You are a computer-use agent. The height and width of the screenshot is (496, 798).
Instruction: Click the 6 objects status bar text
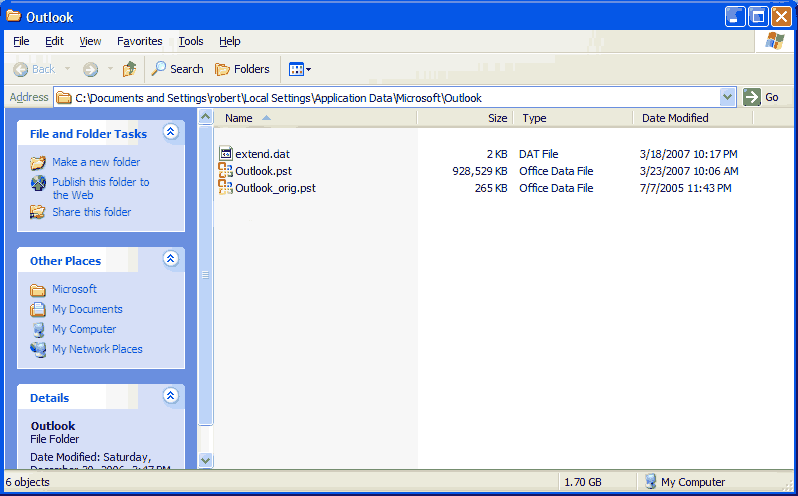27,482
